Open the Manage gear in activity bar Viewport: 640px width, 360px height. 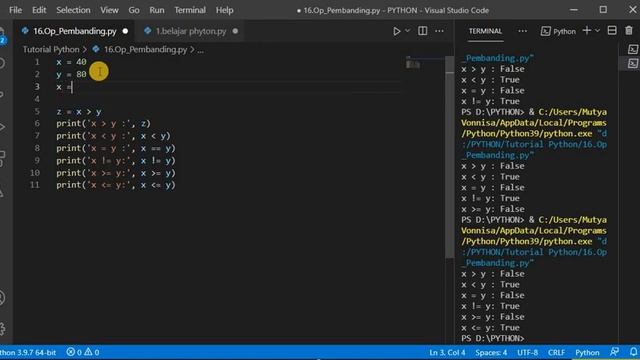coord(2,329)
